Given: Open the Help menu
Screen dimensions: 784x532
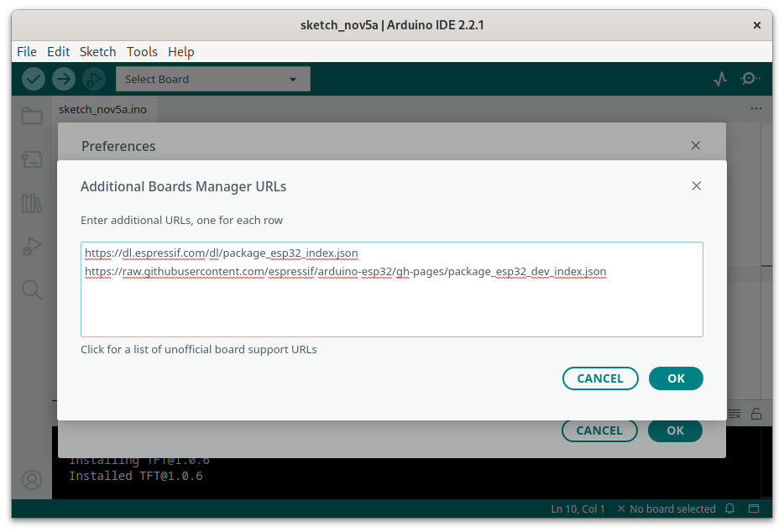Looking at the screenshot, I should point(181,51).
